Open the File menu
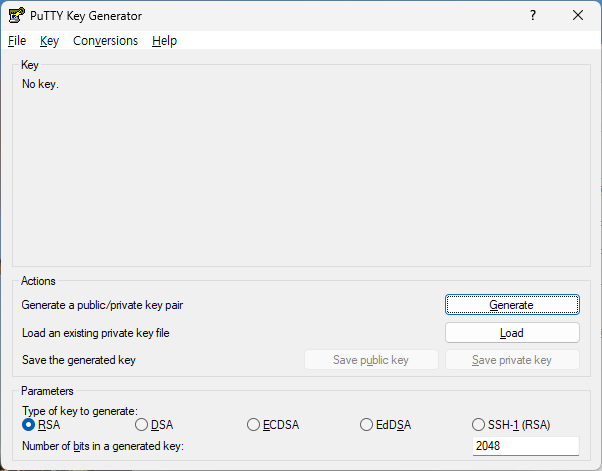 [x=17, y=41]
